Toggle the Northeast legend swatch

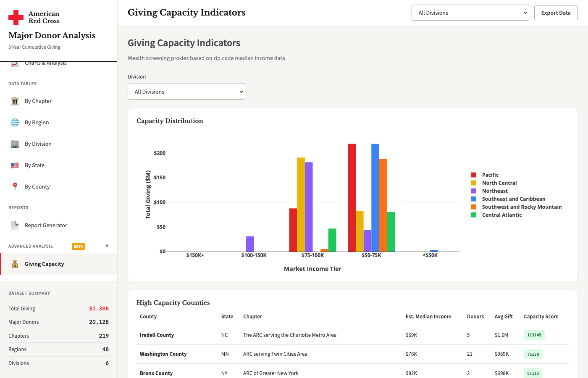(x=474, y=191)
